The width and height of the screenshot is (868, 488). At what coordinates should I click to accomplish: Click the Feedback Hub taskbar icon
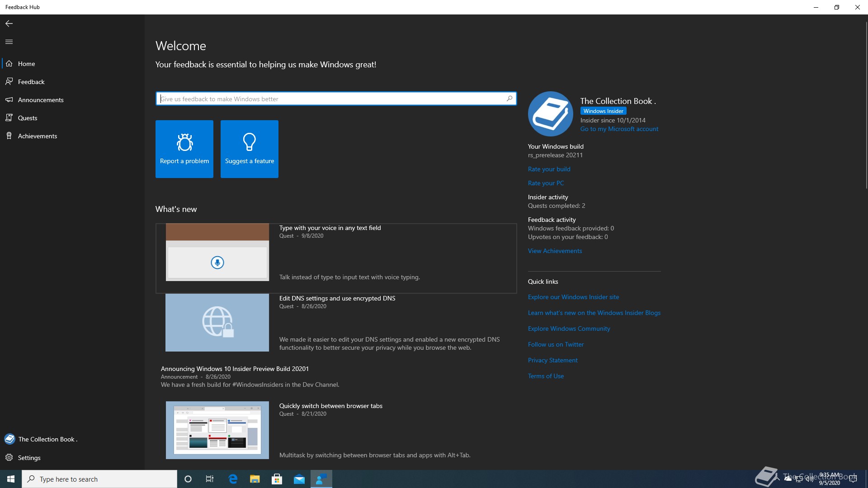click(321, 479)
